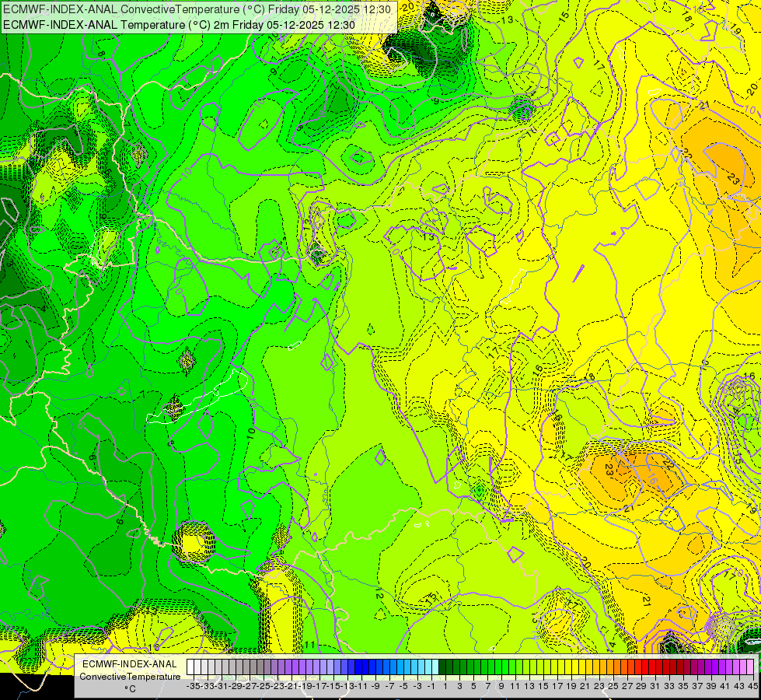This screenshot has height=700, width=761.
Task: Click the '43' value on the legend scale
Action: 739,686
